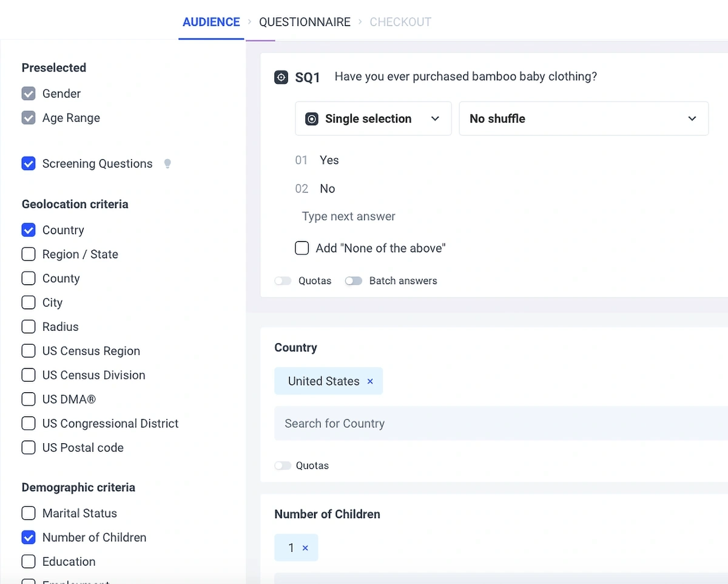This screenshot has width=728, height=584.
Task: Click the SQ1 question type icon
Action: click(281, 78)
